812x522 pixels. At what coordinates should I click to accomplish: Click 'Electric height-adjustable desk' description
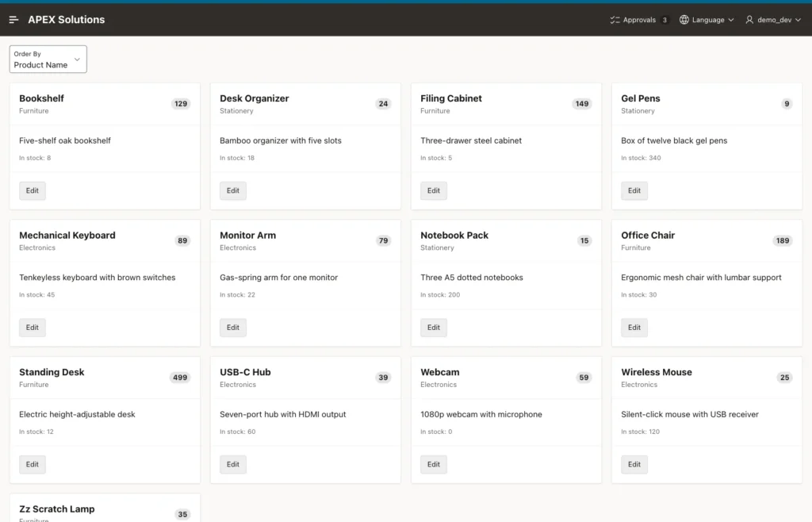[x=77, y=414]
